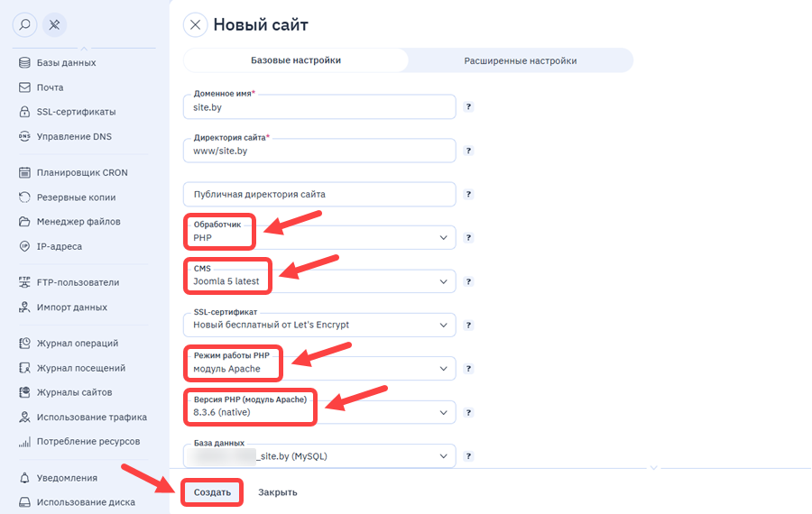
Task: Select the Базовые настройки tab
Action: 296,60
